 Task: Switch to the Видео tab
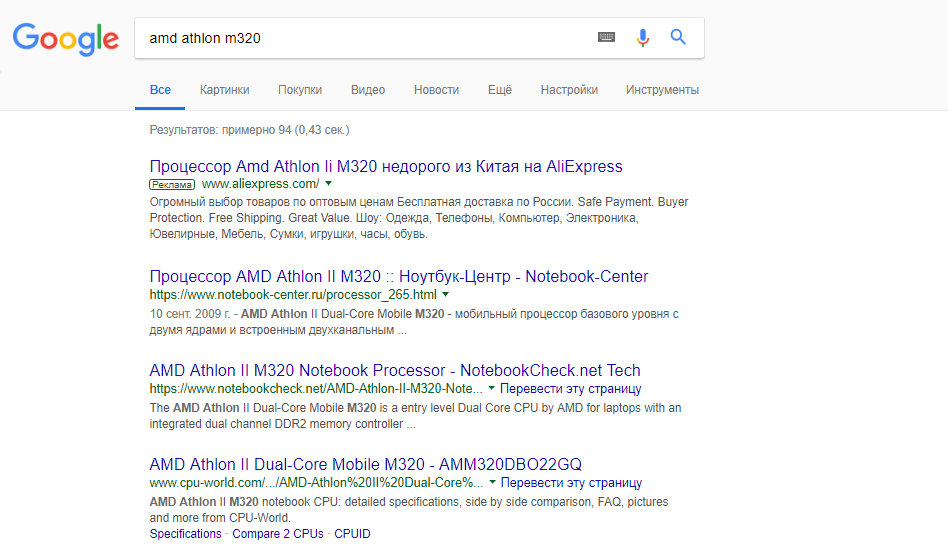click(368, 90)
